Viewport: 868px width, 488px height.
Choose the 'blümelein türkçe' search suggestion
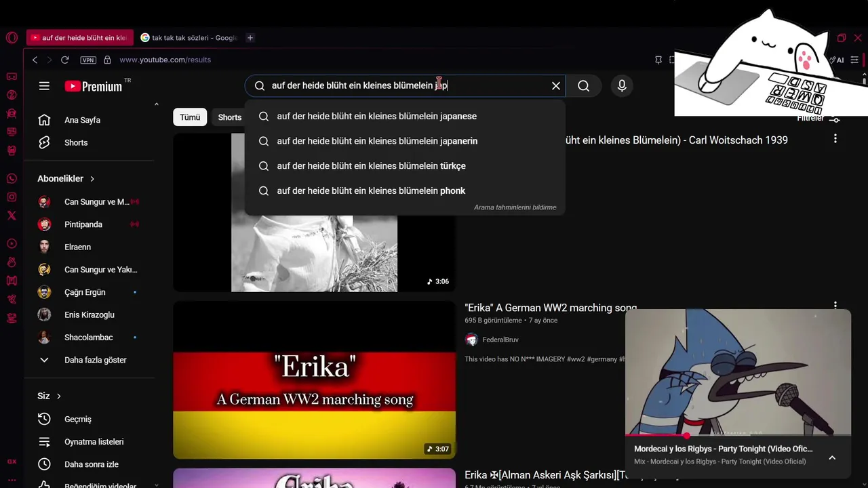[x=405, y=166]
